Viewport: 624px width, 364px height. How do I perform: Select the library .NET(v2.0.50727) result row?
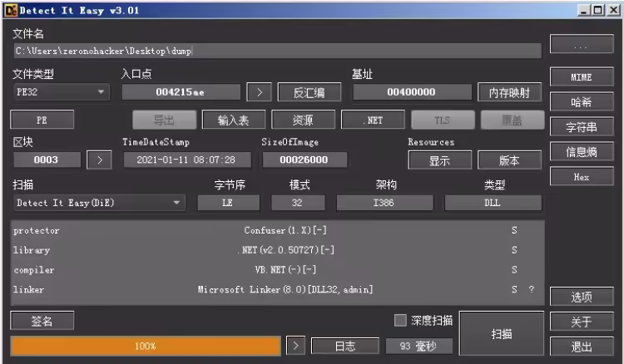click(277, 250)
